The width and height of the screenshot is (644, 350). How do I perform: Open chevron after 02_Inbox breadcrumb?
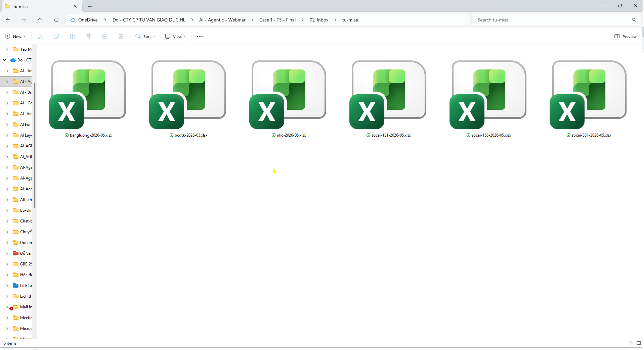tap(335, 20)
